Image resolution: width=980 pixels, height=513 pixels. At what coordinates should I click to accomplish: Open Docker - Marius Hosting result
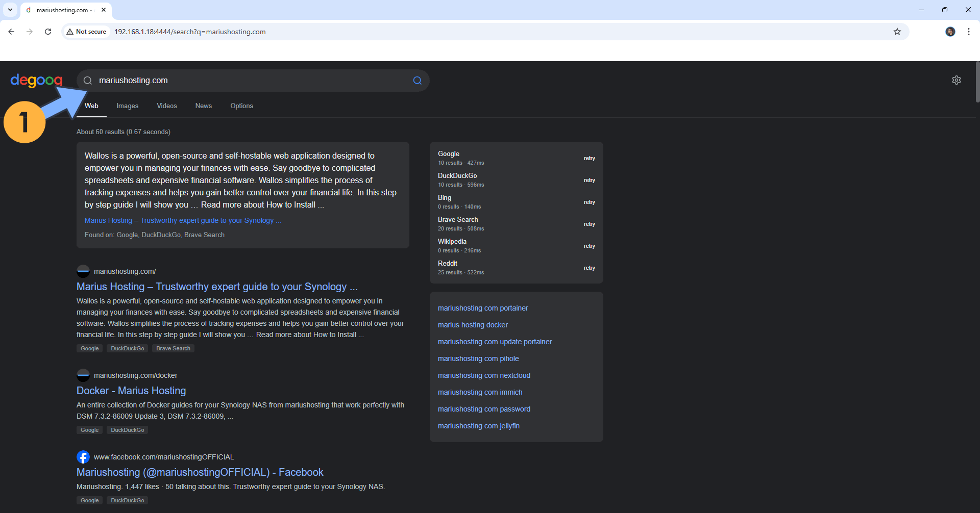coord(131,391)
